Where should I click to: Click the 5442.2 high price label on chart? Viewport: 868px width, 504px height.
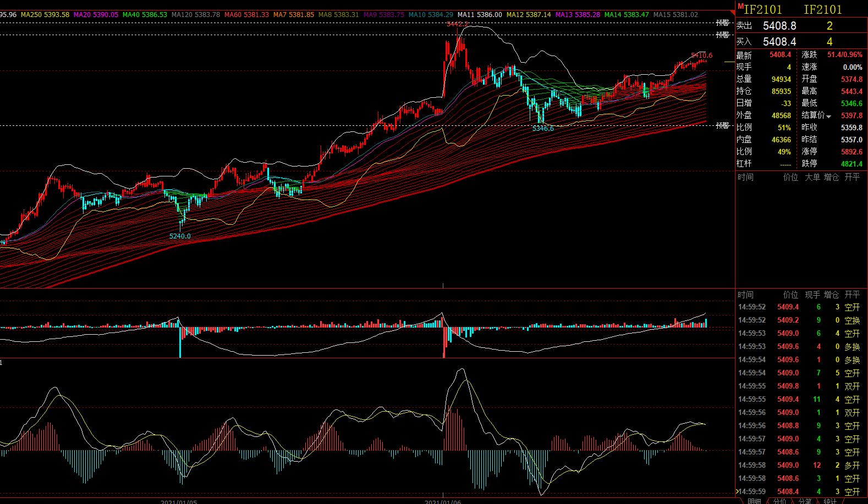tap(458, 24)
